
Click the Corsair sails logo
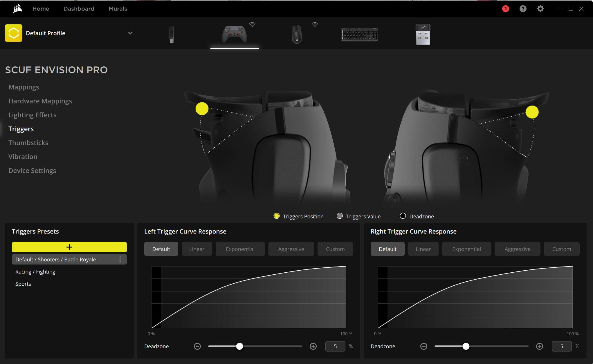tap(17, 9)
